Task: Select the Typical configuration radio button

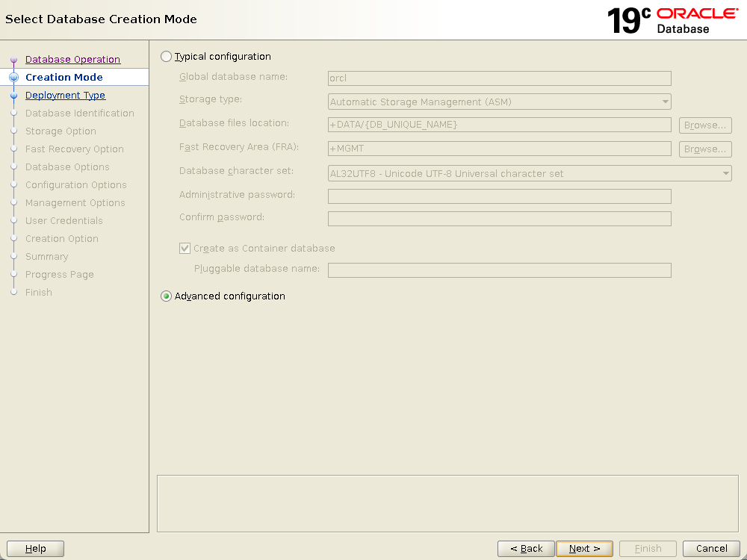Action: click(x=167, y=57)
